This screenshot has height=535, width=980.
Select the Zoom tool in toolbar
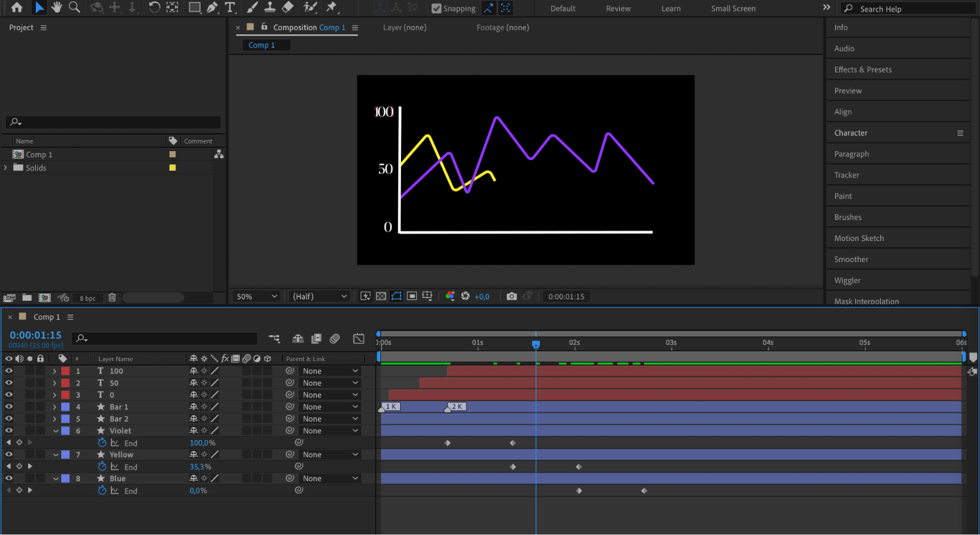pos(74,7)
